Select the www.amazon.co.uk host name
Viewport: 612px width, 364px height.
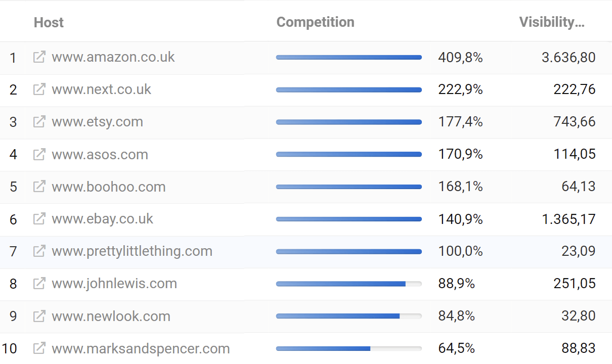(113, 57)
